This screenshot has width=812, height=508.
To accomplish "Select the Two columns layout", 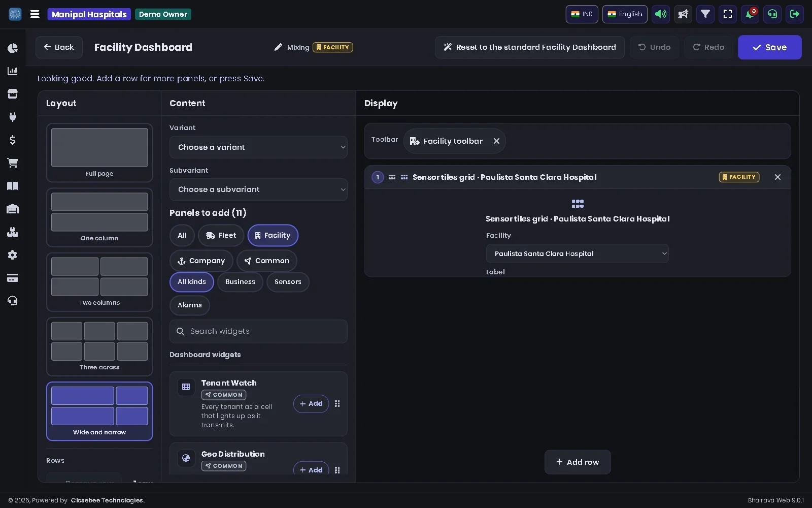I will point(99,282).
